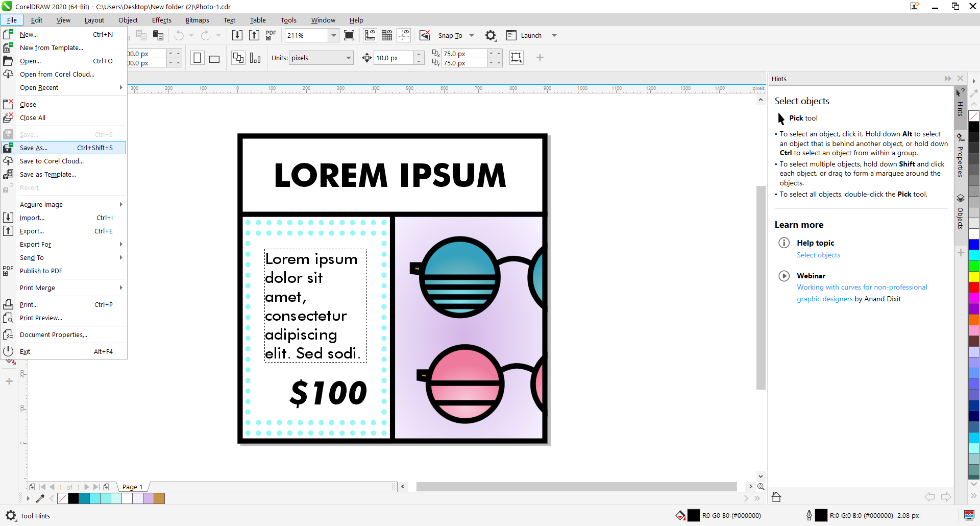
Task: Open the Select objects help link
Action: point(818,255)
